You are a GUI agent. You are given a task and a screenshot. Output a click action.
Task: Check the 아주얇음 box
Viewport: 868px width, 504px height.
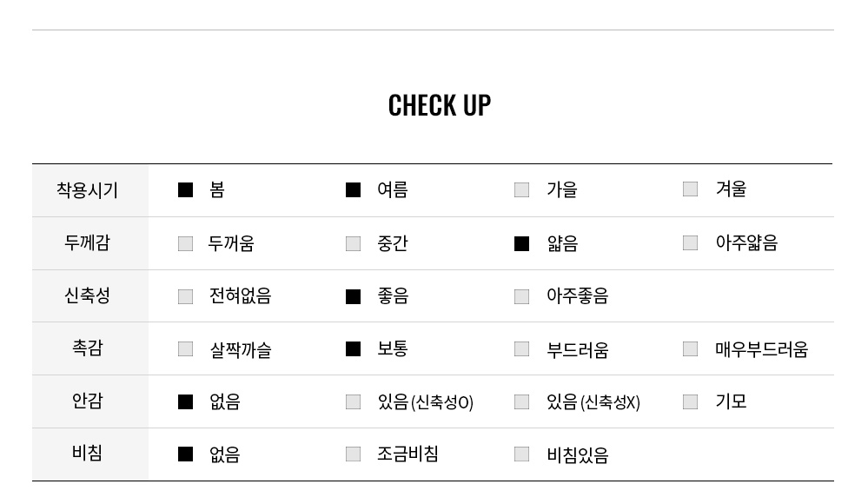pos(690,242)
